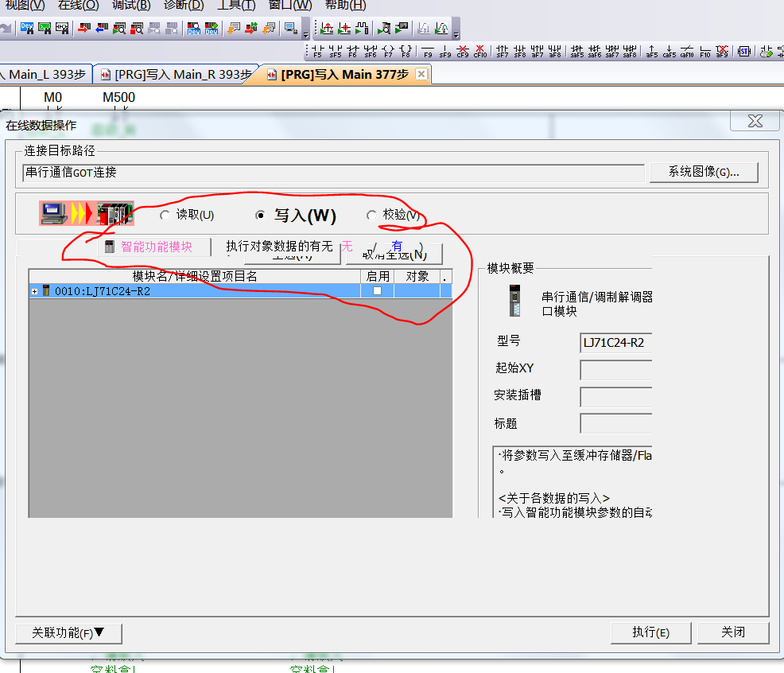
Task: Expand the 0010:LJ71C24-R2 tree node
Action: (x=35, y=291)
